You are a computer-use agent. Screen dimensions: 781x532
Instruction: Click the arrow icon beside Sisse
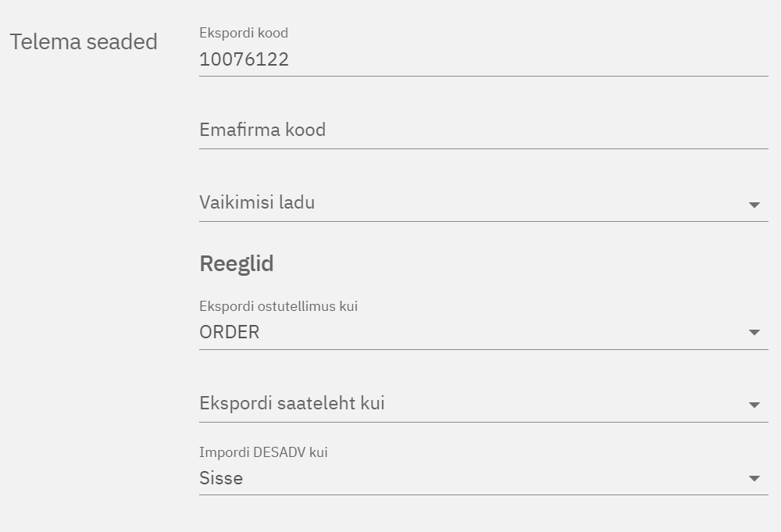click(x=754, y=479)
